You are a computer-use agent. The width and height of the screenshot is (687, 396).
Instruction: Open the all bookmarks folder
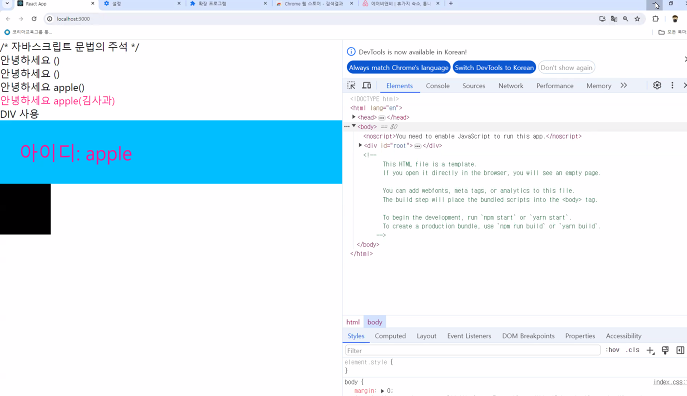click(672, 32)
